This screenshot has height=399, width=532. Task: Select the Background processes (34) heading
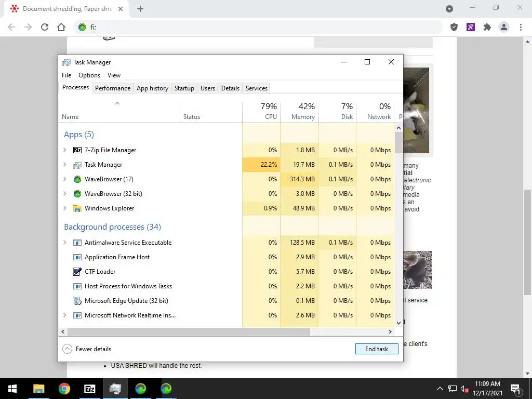point(112,227)
